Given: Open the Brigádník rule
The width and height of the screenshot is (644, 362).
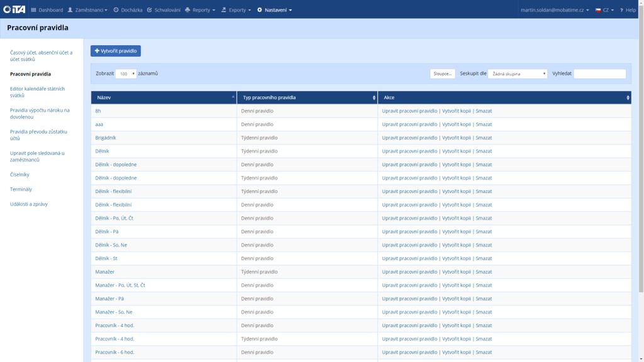Looking at the screenshot, I should pyautogui.click(x=106, y=138).
